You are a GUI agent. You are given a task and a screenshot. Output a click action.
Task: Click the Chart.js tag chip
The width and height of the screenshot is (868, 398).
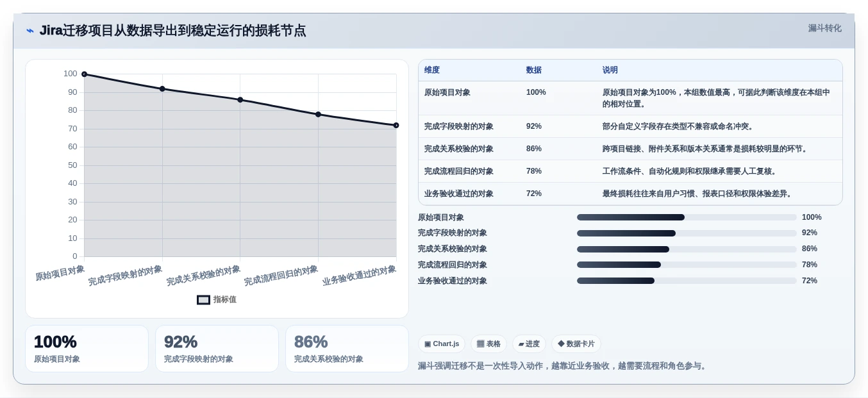click(x=442, y=344)
